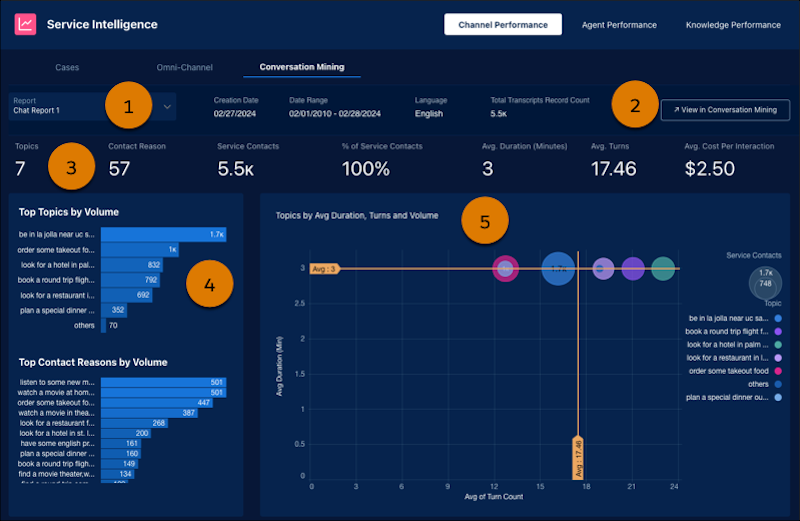This screenshot has height=521, width=800.
Task: Click the Avg : 3 reference line label
Action: pos(324,269)
